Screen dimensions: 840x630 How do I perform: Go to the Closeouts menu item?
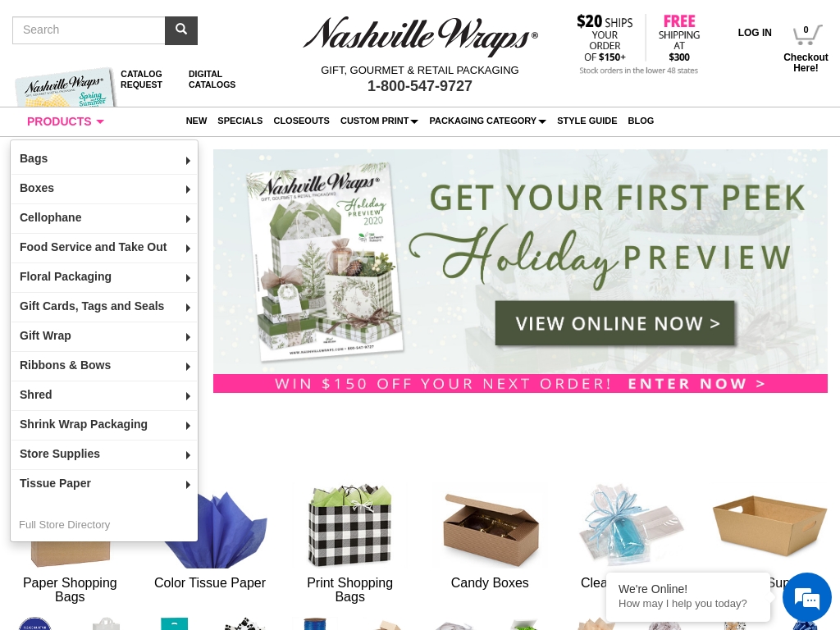tap(301, 121)
